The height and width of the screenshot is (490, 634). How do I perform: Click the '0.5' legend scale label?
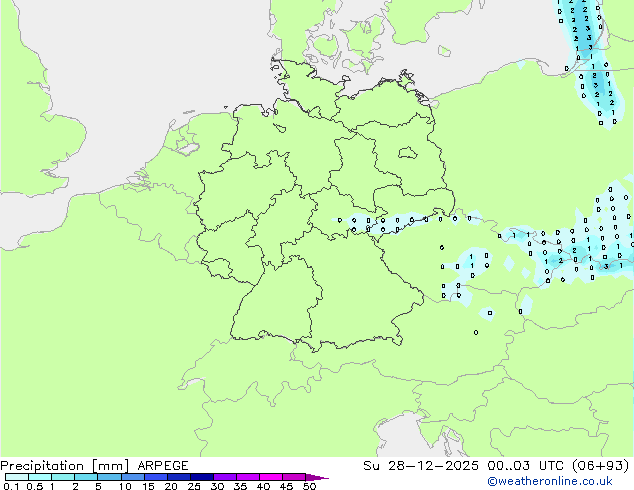[x=35, y=486]
